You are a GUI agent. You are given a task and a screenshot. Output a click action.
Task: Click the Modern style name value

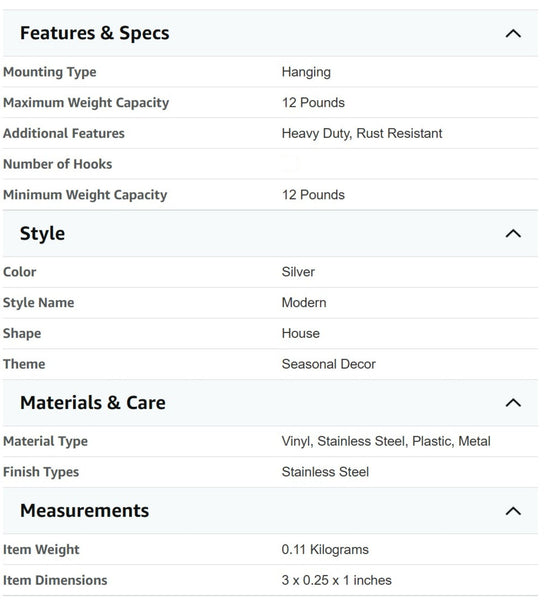tap(304, 303)
